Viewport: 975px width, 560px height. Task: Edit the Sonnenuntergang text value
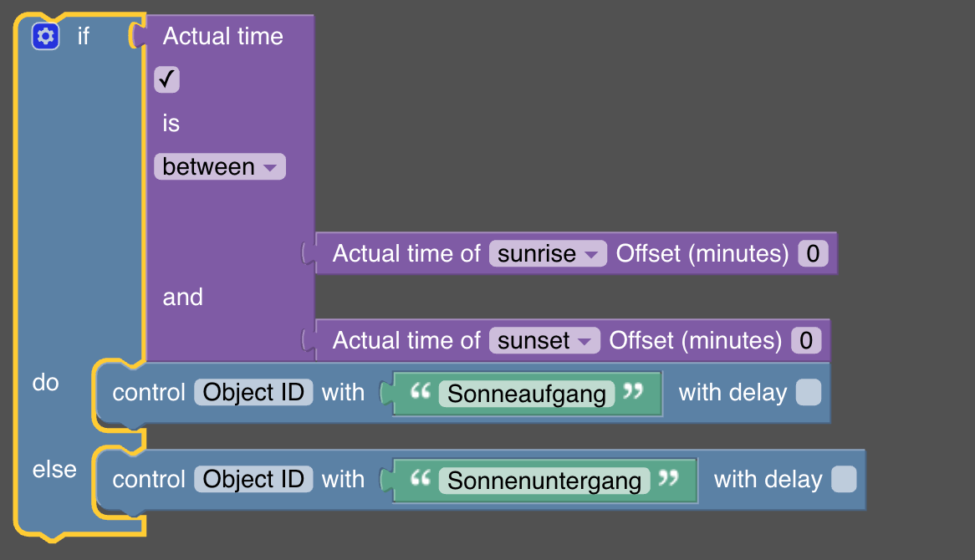pyautogui.click(x=544, y=481)
